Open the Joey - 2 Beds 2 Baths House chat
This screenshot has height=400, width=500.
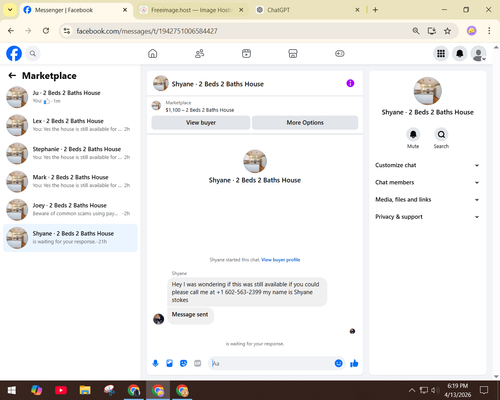(70, 210)
